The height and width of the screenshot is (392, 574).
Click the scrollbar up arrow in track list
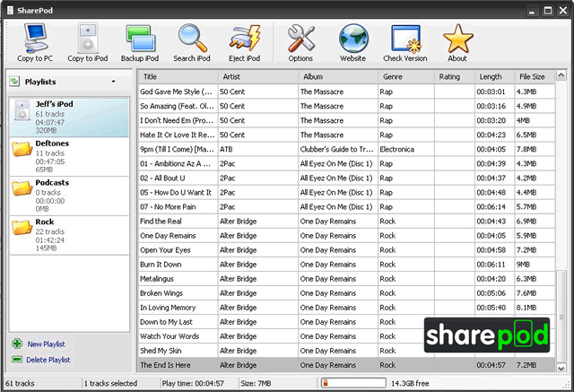click(561, 75)
